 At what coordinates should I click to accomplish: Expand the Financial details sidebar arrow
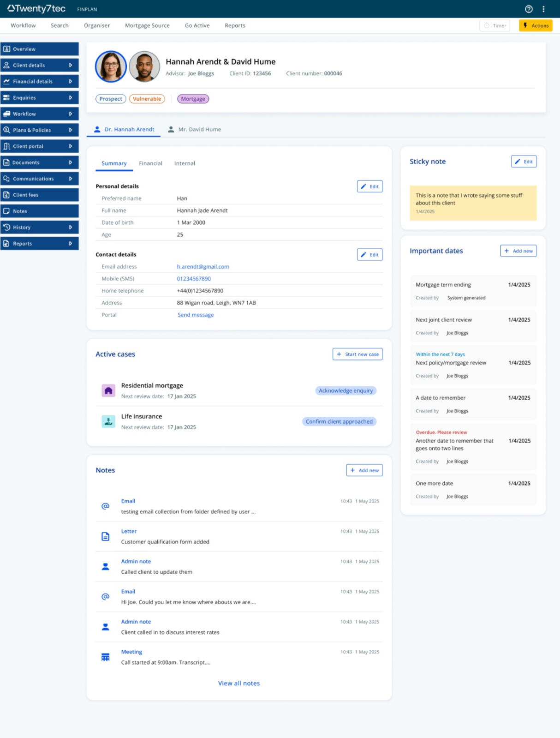point(71,81)
